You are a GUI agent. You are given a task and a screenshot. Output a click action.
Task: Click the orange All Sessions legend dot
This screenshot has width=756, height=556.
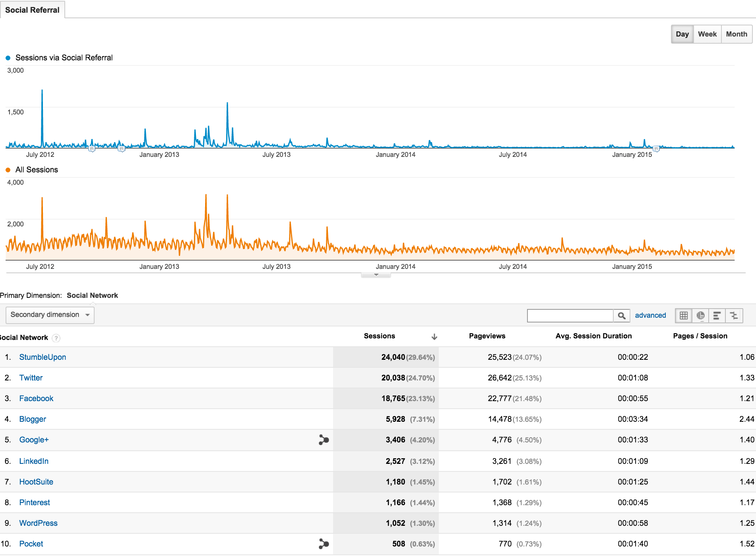click(x=8, y=170)
